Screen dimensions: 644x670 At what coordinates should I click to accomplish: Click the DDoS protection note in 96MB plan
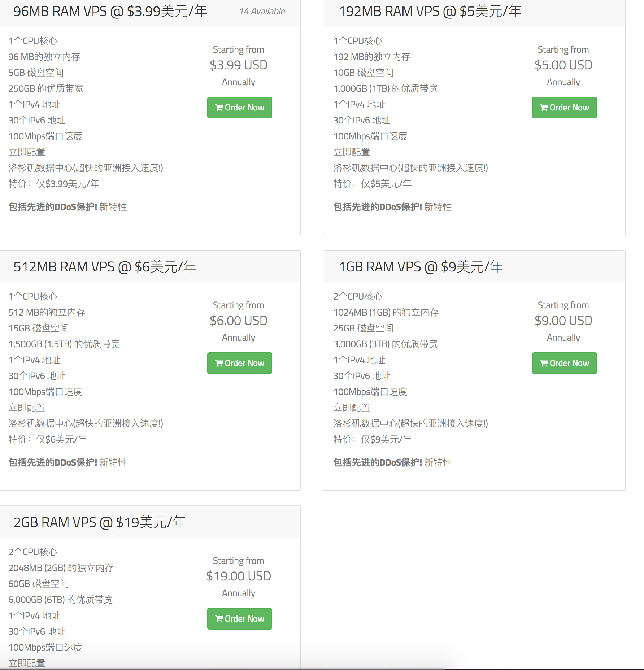tap(68, 207)
